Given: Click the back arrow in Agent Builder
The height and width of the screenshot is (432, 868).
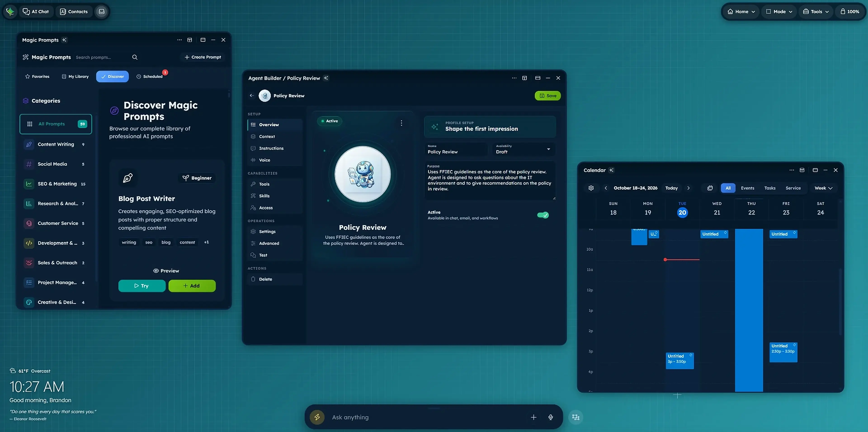Looking at the screenshot, I should click(x=252, y=96).
